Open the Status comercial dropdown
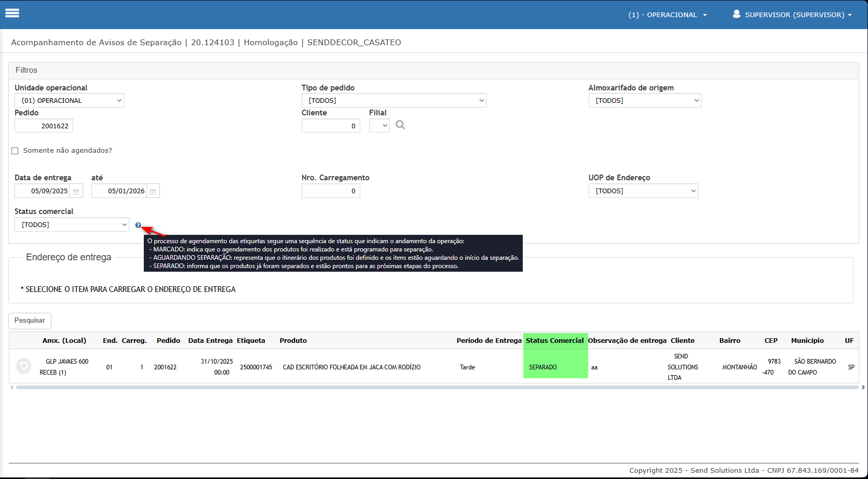Image resolution: width=868 pixels, height=479 pixels. coord(72,225)
